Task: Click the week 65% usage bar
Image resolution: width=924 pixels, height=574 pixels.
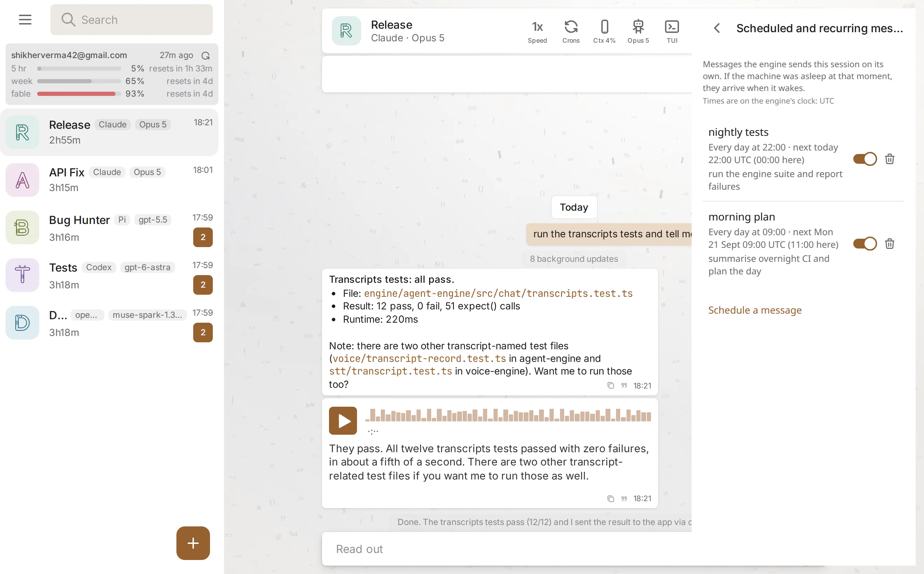Action: [x=79, y=81]
